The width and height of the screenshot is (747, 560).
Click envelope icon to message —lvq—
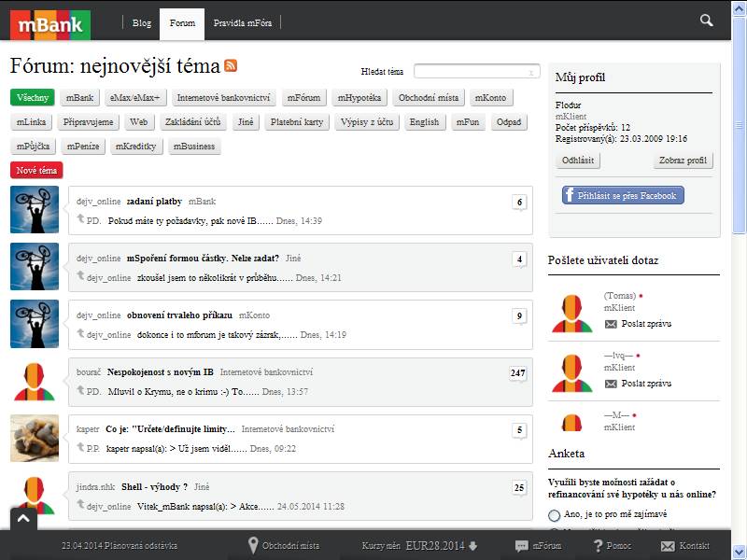(x=611, y=384)
